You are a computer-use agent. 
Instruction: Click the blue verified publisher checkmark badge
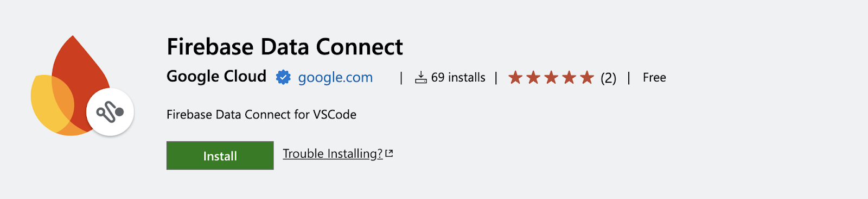[x=283, y=77]
